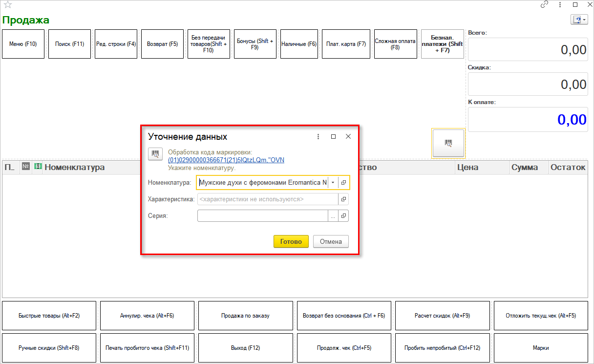Click Аннулир. чека (Alt+F6)

click(x=147, y=316)
